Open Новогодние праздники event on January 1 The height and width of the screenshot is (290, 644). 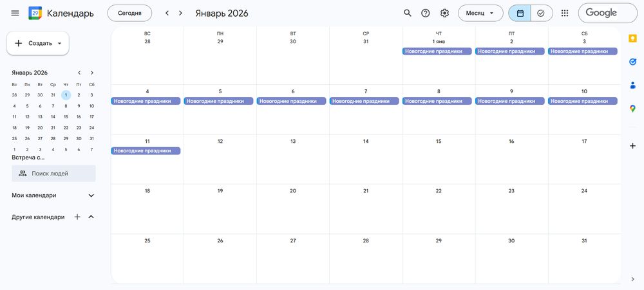(x=437, y=51)
